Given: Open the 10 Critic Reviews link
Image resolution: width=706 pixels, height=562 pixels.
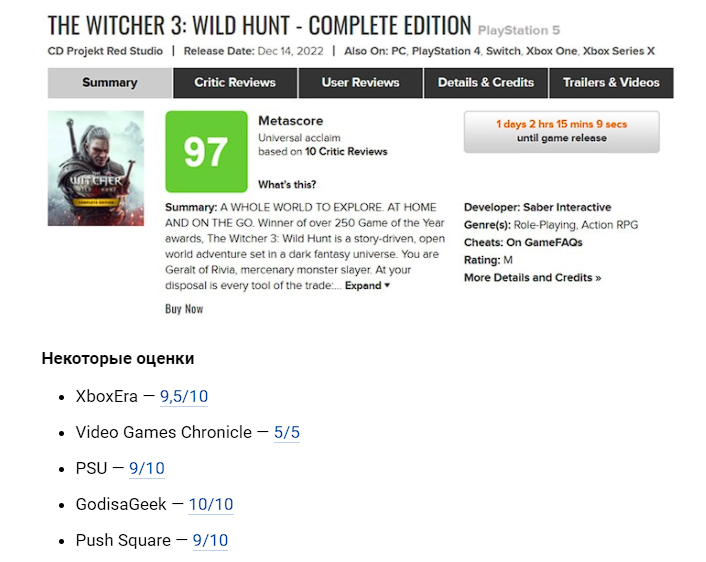Looking at the screenshot, I should click(x=346, y=152).
